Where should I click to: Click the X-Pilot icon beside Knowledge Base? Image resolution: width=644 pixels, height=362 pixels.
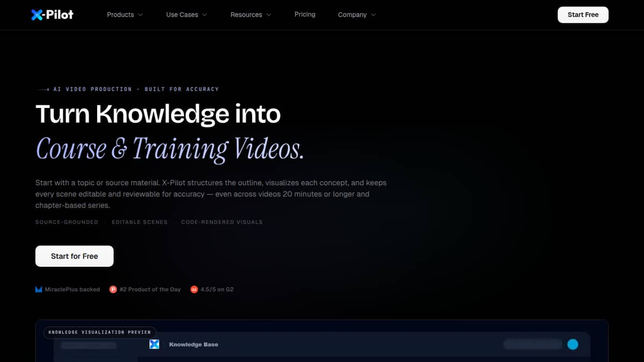coord(155,344)
